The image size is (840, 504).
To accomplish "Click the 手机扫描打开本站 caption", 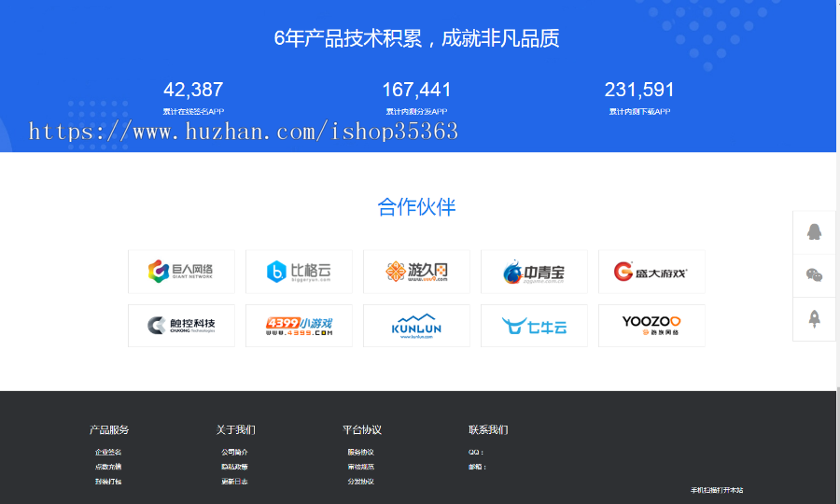I will tap(717, 490).
